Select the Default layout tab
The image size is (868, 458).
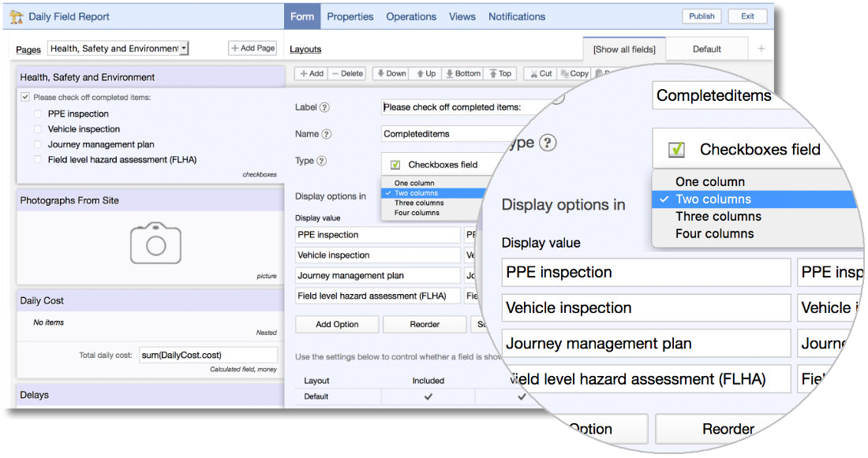707,49
